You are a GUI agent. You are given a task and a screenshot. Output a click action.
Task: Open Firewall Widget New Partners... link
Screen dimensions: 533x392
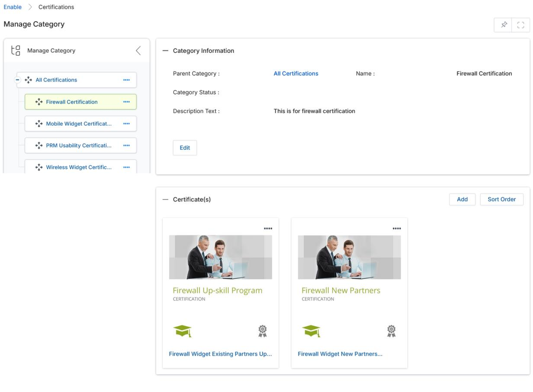point(340,354)
